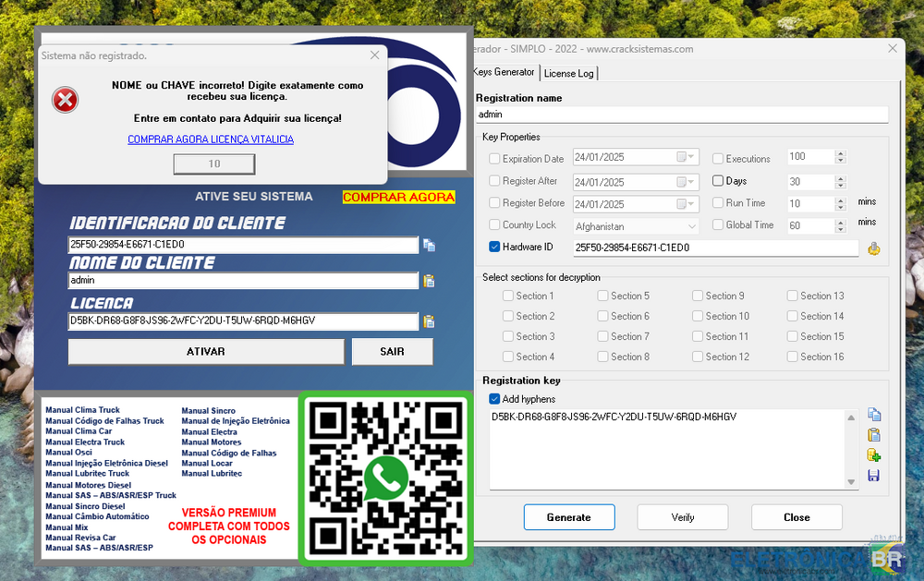Screen dimensions: 924x581
Task: Click the paste icon beside the registration key box
Action: pos(873,435)
